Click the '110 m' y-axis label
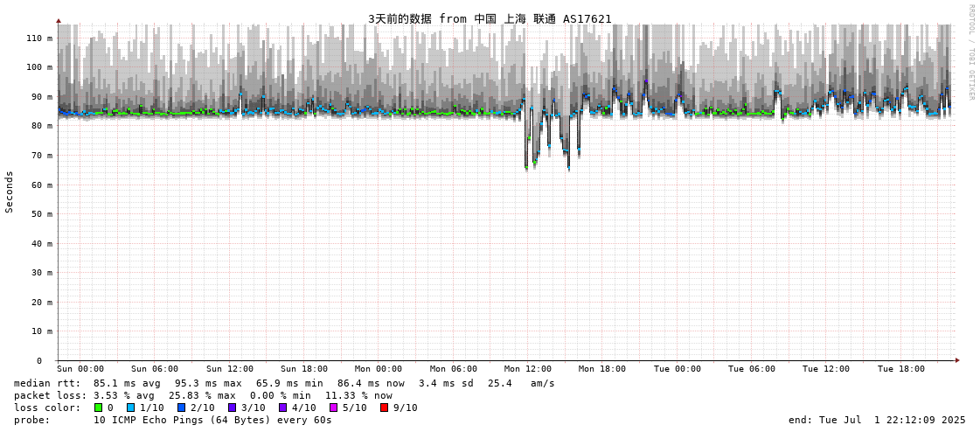This screenshot has width=980, height=432. click(x=38, y=38)
